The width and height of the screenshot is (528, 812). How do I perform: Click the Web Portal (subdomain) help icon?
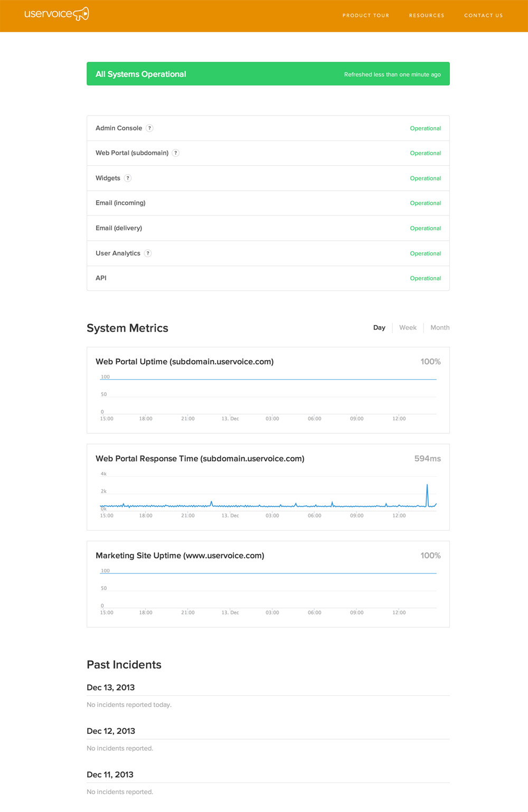pyautogui.click(x=176, y=153)
